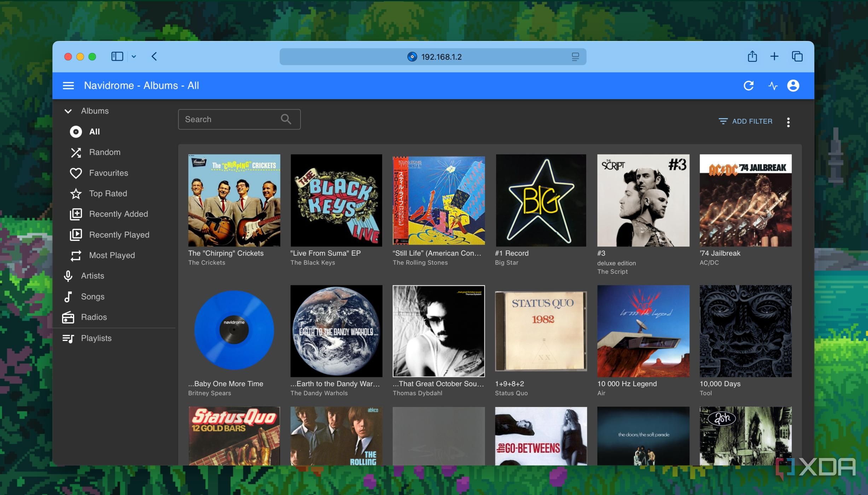The width and height of the screenshot is (868, 495).
Task: Open Tool 10,000 Days cover
Action: (x=745, y=331)
